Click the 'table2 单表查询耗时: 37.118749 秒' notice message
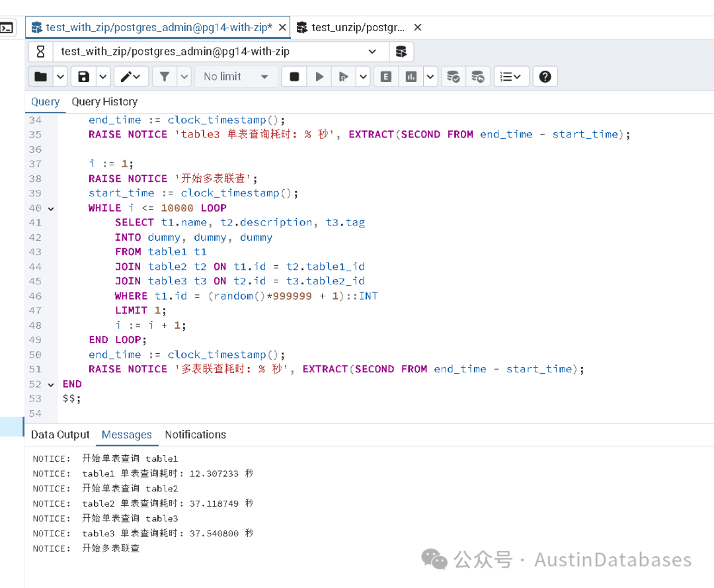Viewport: 714px width, 588px height. pyautogui.click(x=167, y=503)
